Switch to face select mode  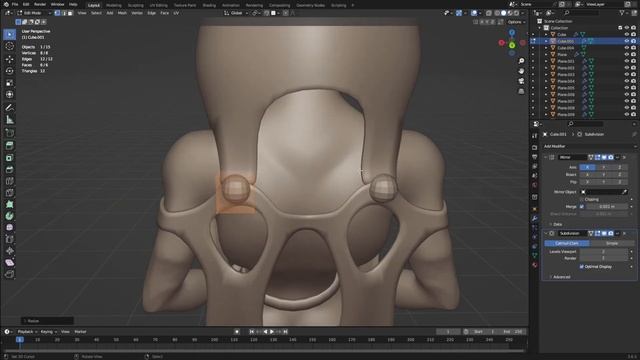[x=70, y=13]
